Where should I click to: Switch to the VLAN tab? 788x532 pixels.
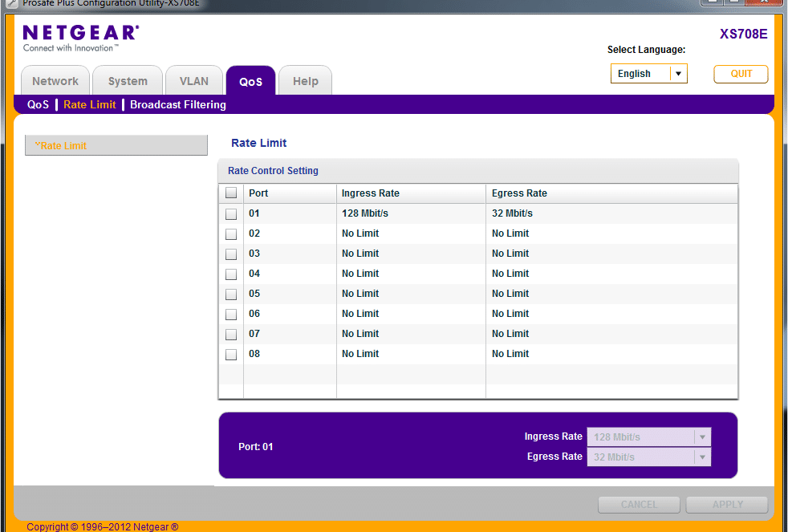point(194,81)
